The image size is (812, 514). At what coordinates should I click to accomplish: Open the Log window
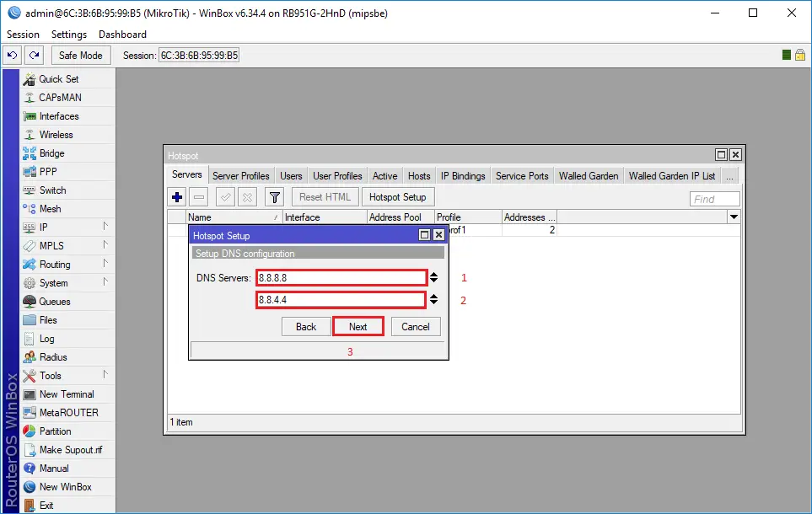pyautogui.click(x=67, y=339)
